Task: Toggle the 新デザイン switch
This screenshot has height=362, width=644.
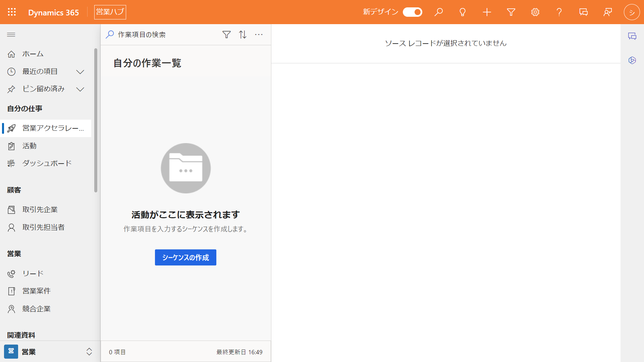Action: point(412,12)
